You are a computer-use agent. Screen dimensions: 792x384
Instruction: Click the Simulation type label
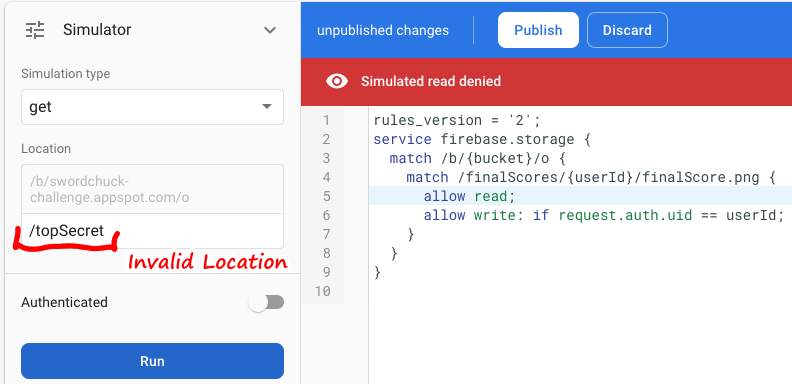point(66,74)
